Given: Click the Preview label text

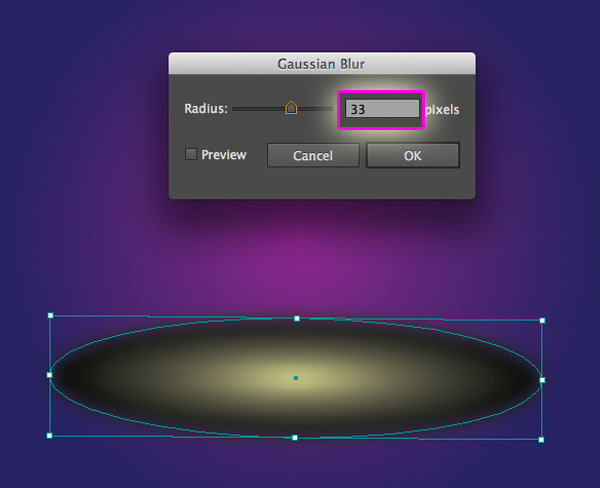Looking at the screenshot, I should pos(223,155).
